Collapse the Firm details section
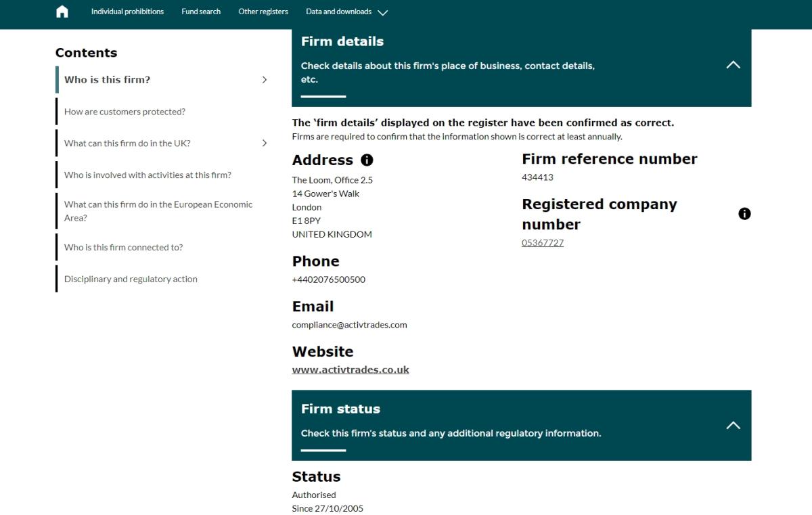The width and height of the screenshot is (812, 515). (733, 66)
